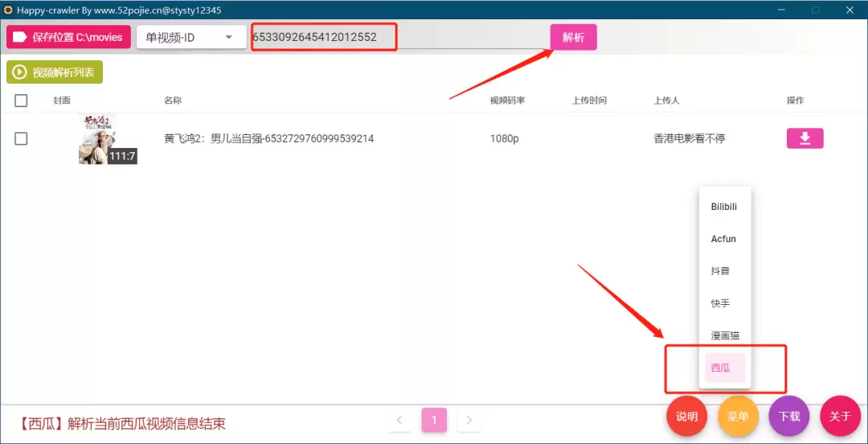
Task: Tick the select-all checkbox in table header
Action: pos(21,101)
